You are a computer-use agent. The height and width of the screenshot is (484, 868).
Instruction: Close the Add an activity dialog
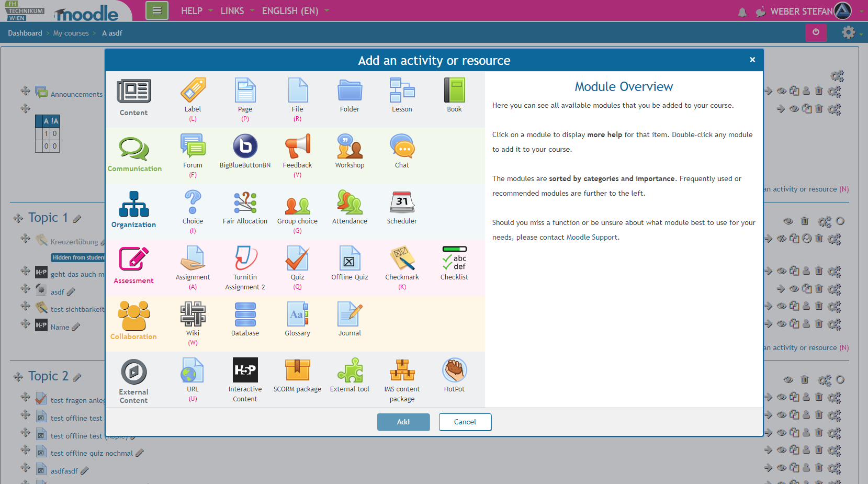click(x=752, y=60)
